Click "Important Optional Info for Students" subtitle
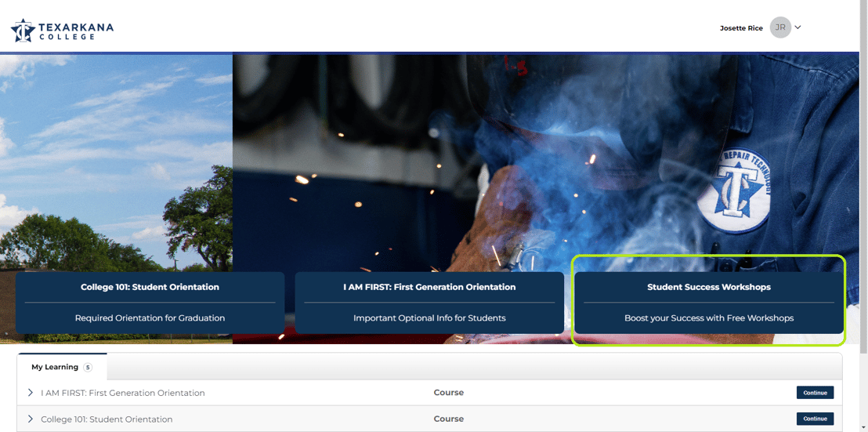This screenshot has height=432, width=868. pyautogui.click(x=429, y=318)
